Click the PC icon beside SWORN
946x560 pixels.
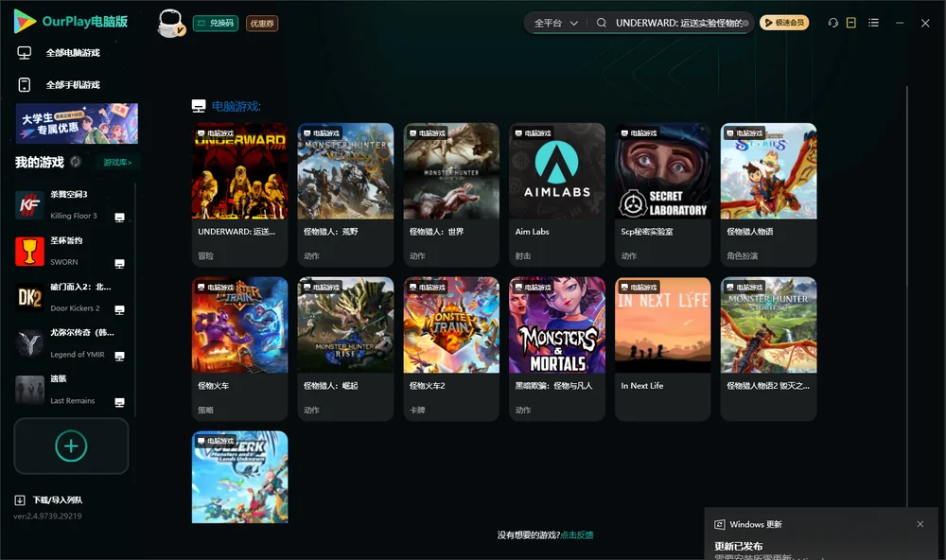[x=119, y=264]
